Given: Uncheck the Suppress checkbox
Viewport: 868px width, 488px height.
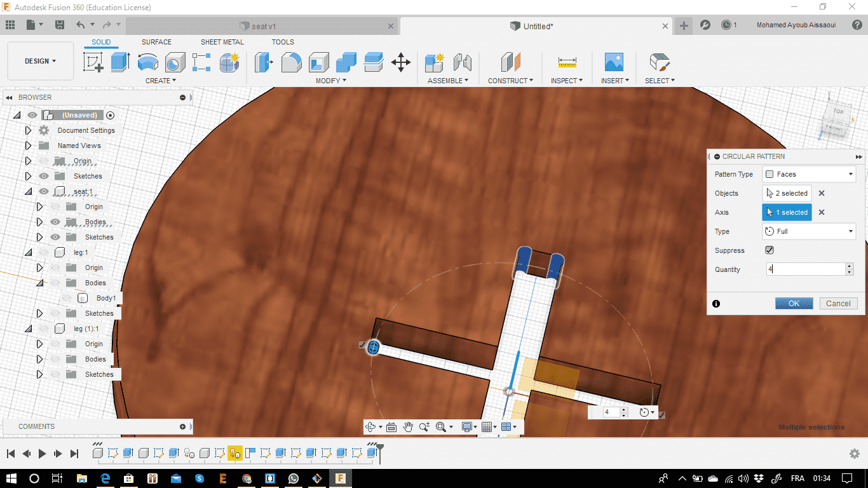Looking at the screenshot, I should coord(770,250).
